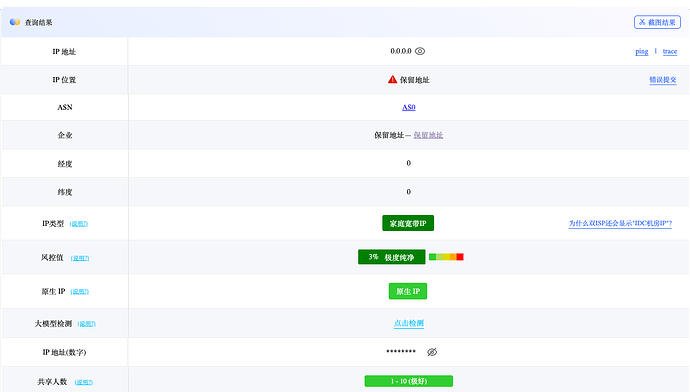Click the red warning triangle icon
This screenshot has width=690, height=392.
(392, 79)
